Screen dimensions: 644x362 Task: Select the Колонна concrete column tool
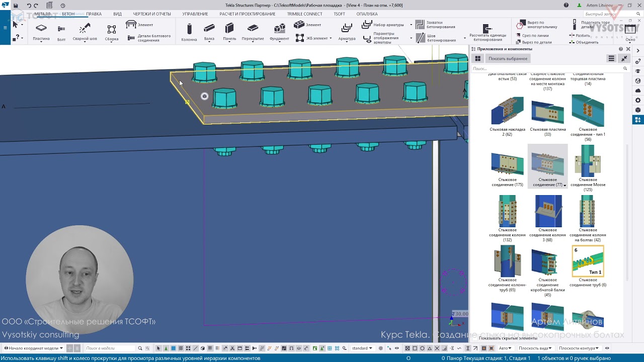tap(189, 32)
